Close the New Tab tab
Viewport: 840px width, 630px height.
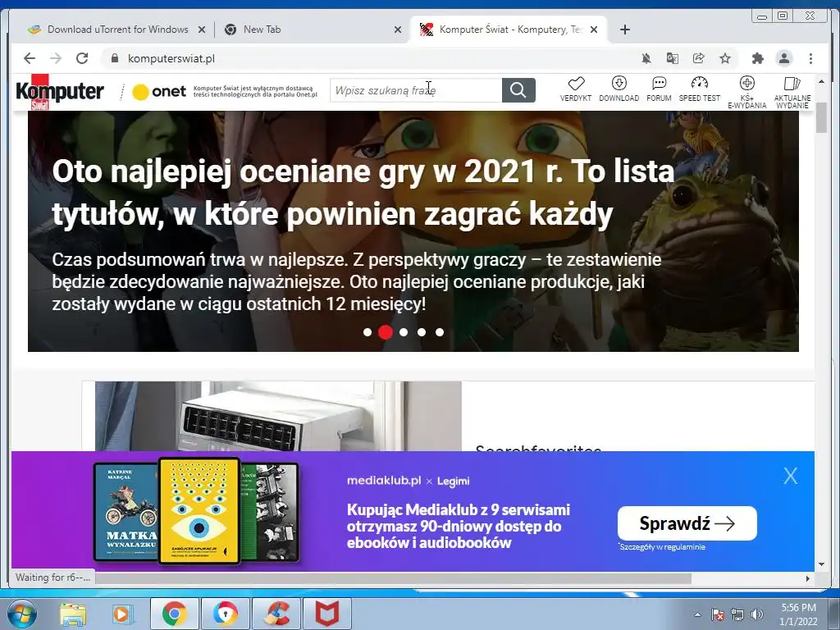(398, 30)
